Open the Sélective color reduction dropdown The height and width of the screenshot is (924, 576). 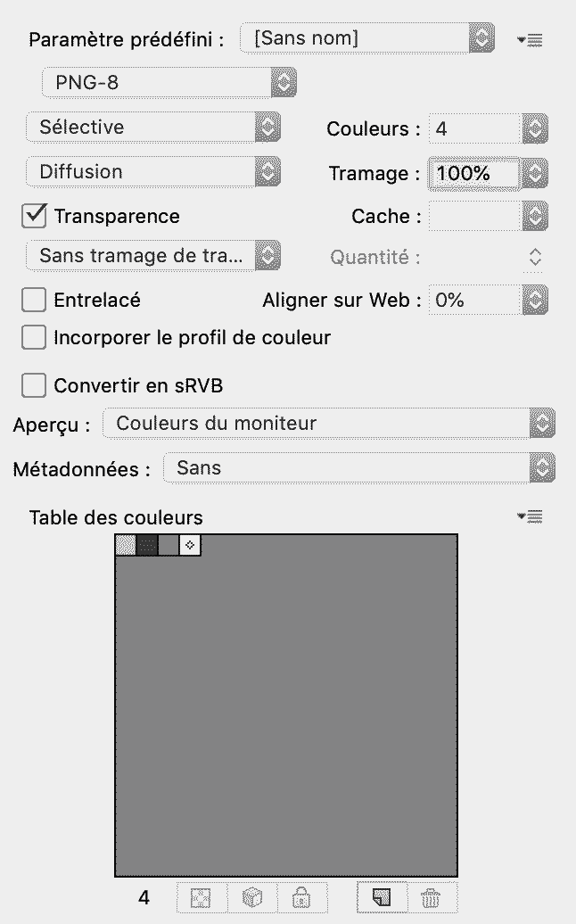pyautogui.click(x=153, y=128)
